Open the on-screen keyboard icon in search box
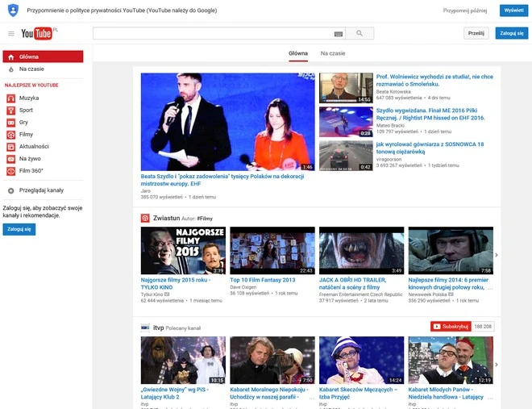The height and width of the screenshot is (409, 532). (338, 34)
